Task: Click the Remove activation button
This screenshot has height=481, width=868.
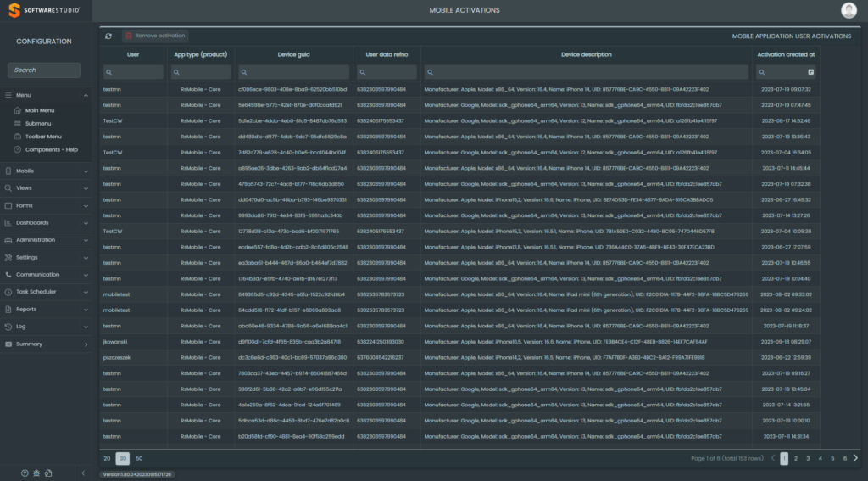Action: [x=155, y=36]
